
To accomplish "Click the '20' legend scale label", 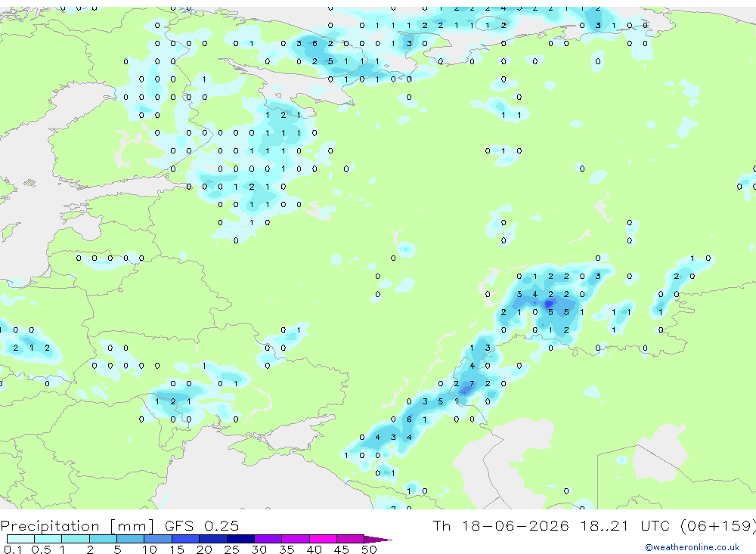I will tap(204, 549).
